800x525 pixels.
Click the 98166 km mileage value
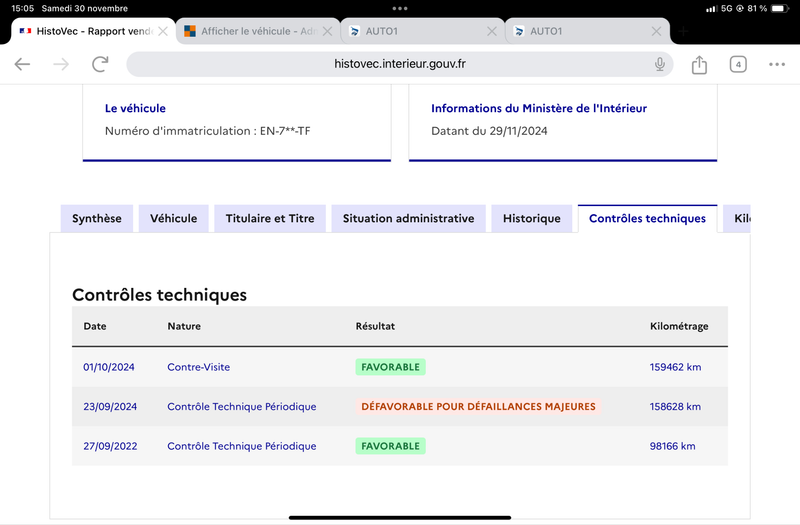click(672, 446)
